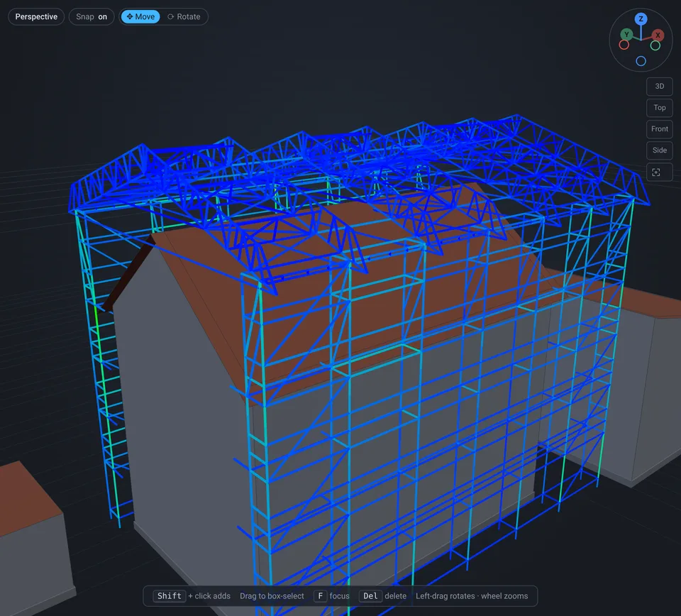The image size is (681, 616).
Task: Click the red X axis gizmo handle
Action: click(x=658, y=35)
